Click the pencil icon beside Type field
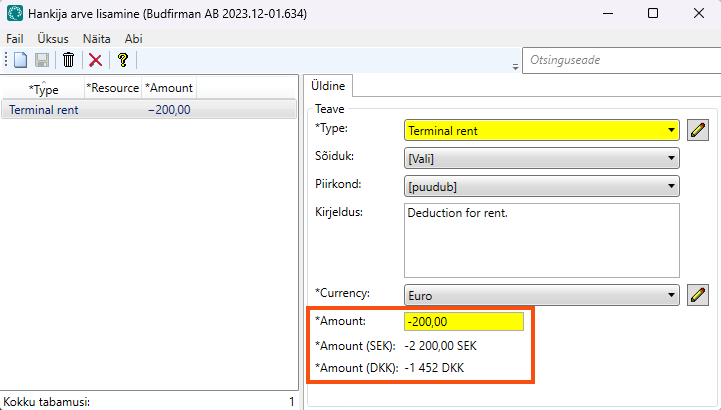Viewport: 721px width, 410px height. click(698, 130)
